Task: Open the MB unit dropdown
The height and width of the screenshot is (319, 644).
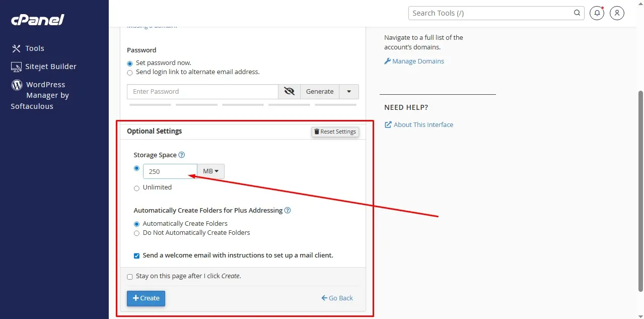Action: 210,171
